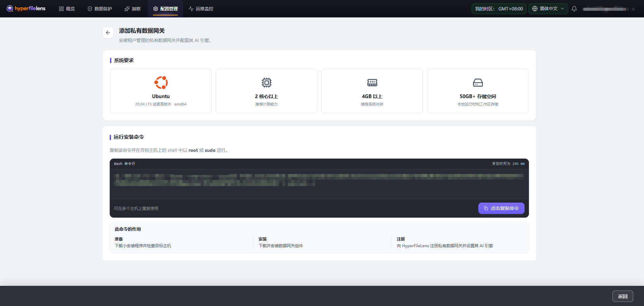Open the notifications bell icon

point(574,9)
